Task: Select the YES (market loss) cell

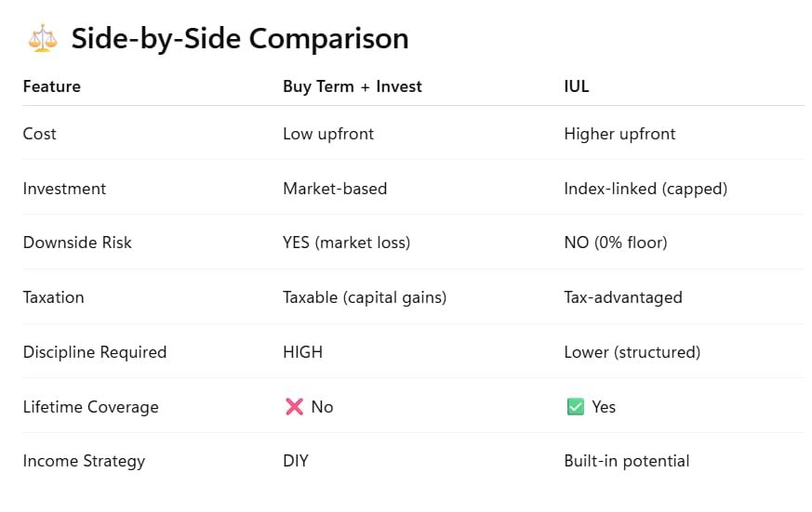Action: click(346, 243)
